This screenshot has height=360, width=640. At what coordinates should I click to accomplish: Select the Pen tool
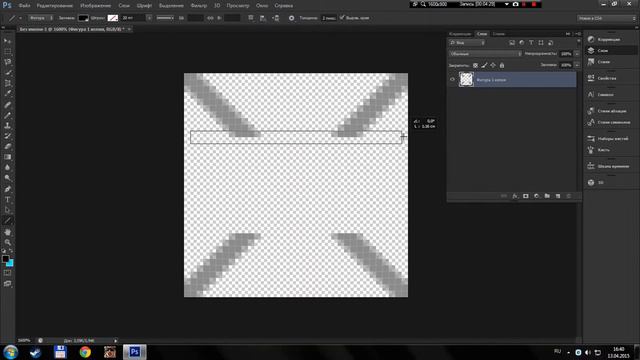(x=7, y=189)
